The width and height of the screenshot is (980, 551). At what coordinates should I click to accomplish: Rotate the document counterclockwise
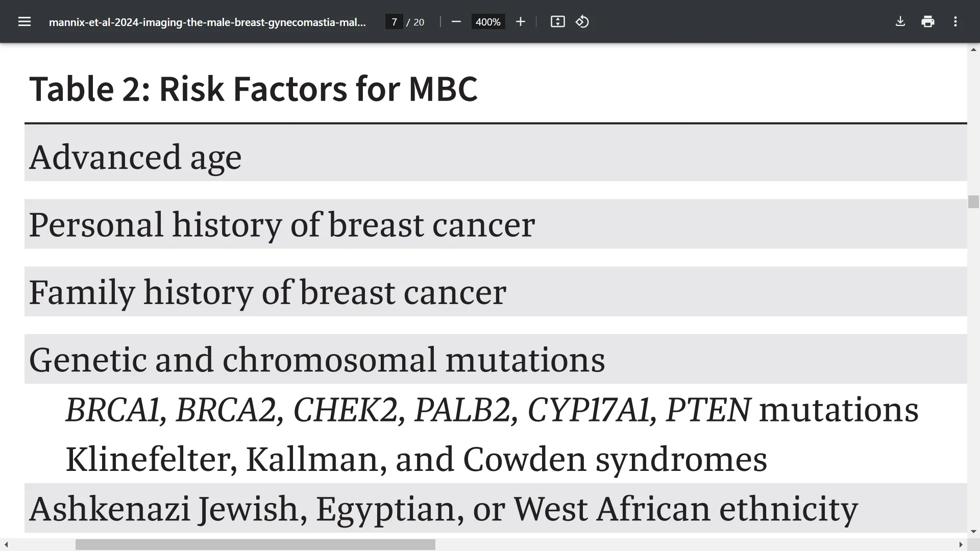[x=582, y=22]
